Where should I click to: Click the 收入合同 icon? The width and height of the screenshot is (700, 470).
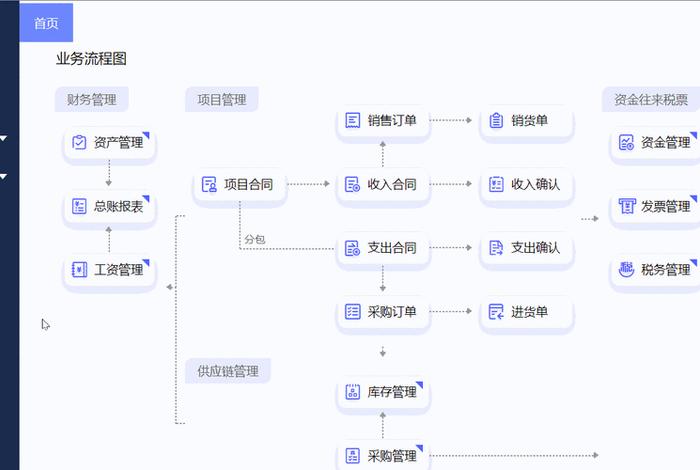click(x=352, y=184)
